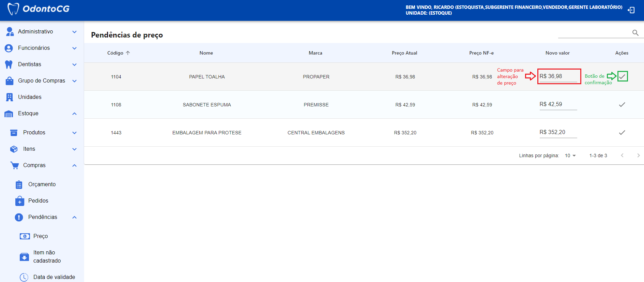Expand the Dentistas menu chevron
This screenshot has height=282, width=644.
(74, 64)
